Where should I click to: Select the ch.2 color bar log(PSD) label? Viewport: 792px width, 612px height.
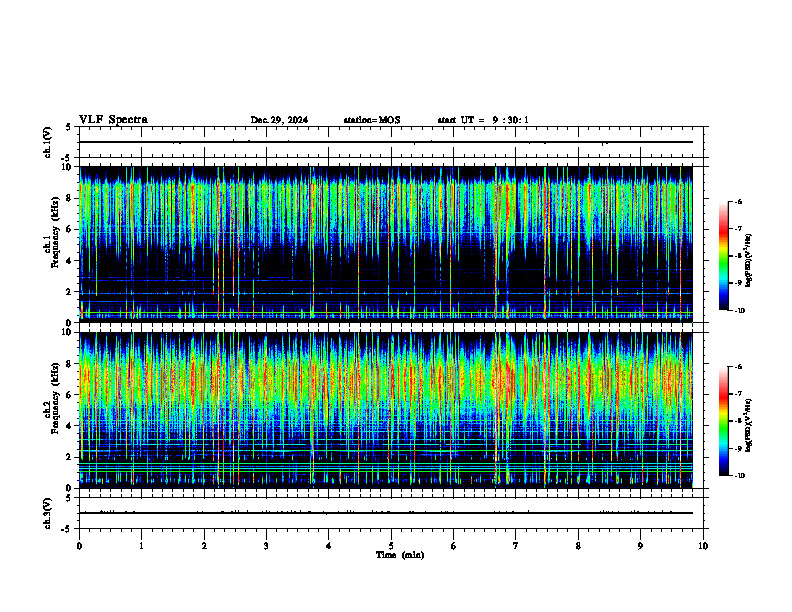tap(749, 425)
